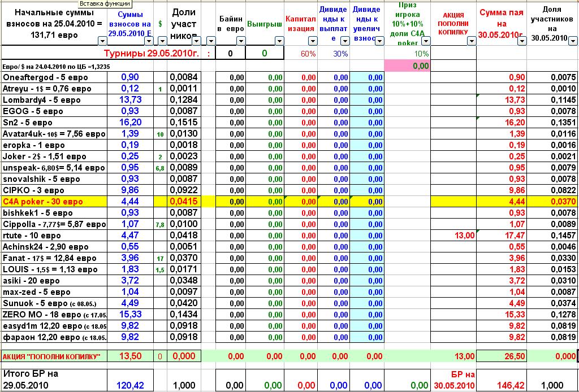Screen dimensions: 579x392
Task: Open filter dropdown for Суммы взносов на 29.05.2010
Action: 149,41
